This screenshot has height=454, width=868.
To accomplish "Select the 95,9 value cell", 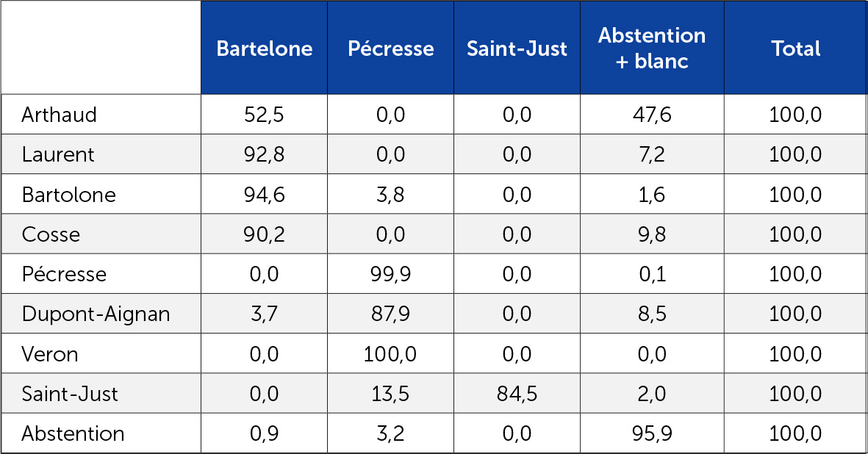I will point(651,433).
